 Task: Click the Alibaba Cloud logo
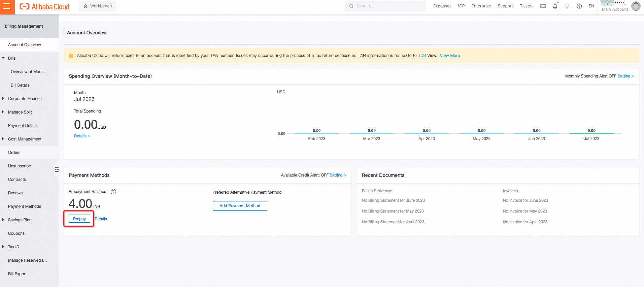(44, 7)
